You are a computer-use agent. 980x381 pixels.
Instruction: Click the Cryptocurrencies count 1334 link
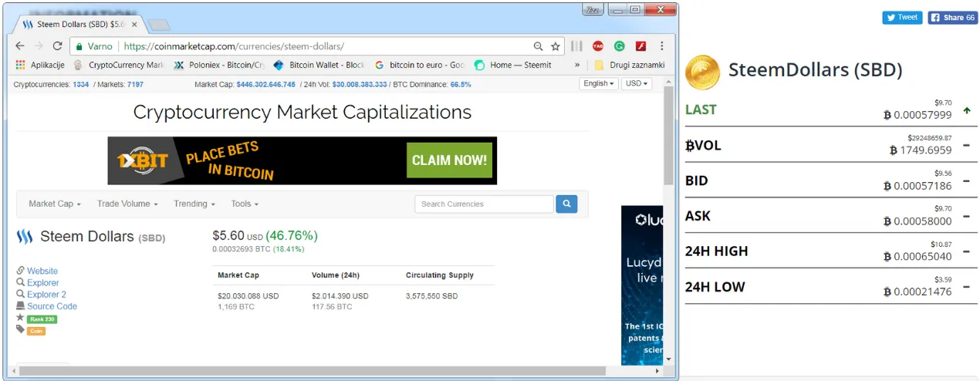pyautogui.click(x=80, y=84)
